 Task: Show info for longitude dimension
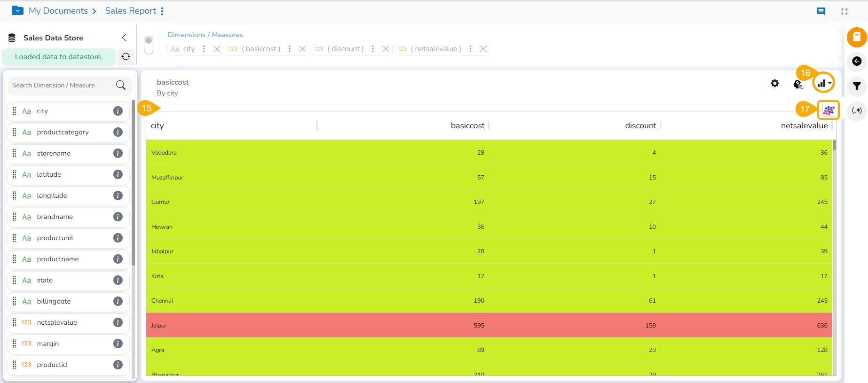point(118,195)
